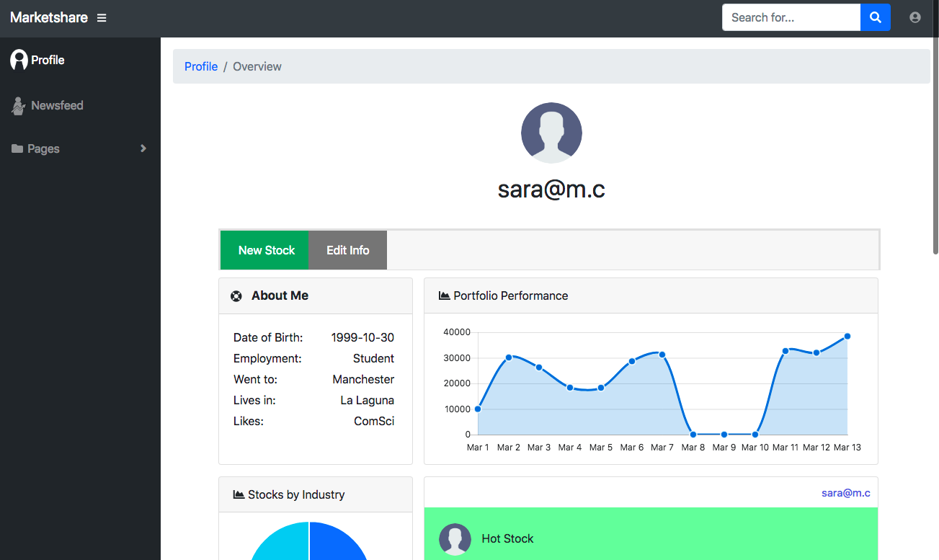This screenshot has width=939, height=560.
Task: Click the large profile avatar picture
Action: click(x=551, y=133)
